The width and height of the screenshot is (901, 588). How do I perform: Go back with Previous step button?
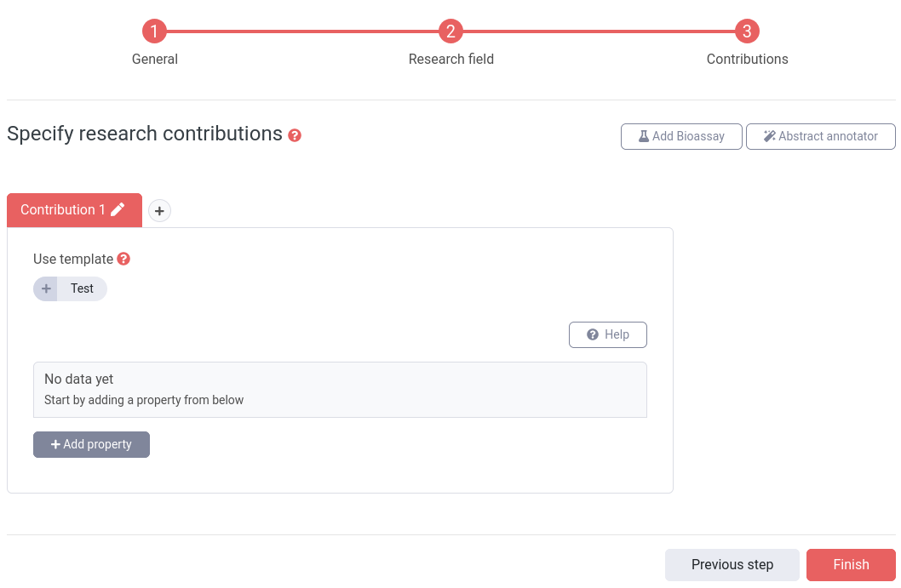(x=732, y=564)
